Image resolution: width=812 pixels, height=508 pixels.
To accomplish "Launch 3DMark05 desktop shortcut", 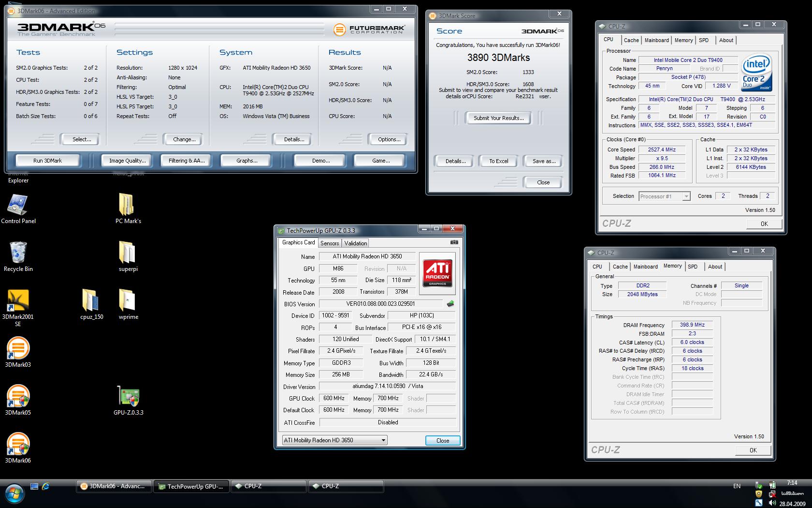I will [x=18, y=400].
